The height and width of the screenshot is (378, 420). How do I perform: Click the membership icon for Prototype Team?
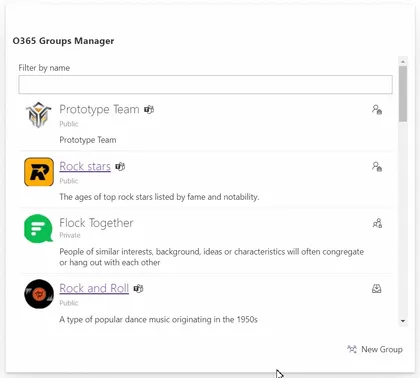click(377, 110)
